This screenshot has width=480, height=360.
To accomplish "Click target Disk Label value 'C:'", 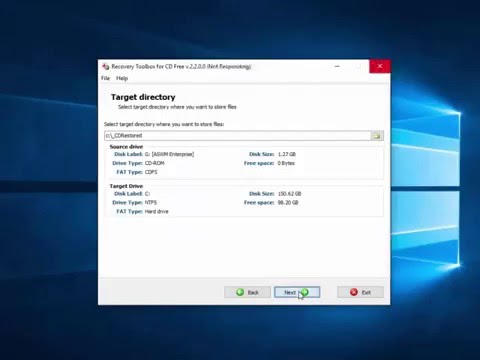I will [147, 194].
